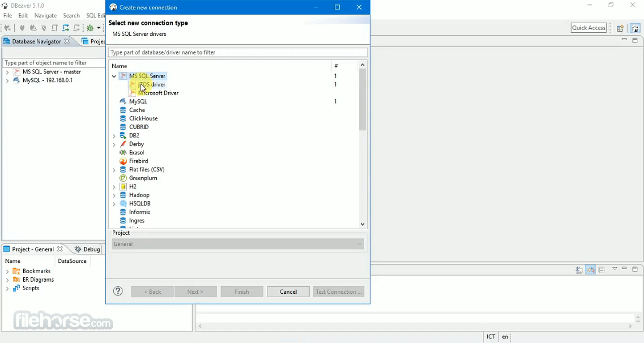Collapse the MS SQL Server driver group
644x343 pixels.
[114, 76]
